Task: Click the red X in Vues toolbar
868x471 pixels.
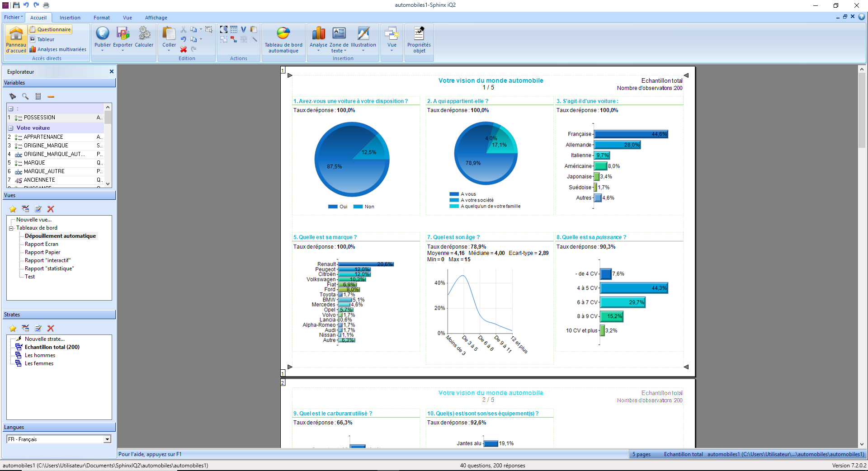Action: pos(51,209)
